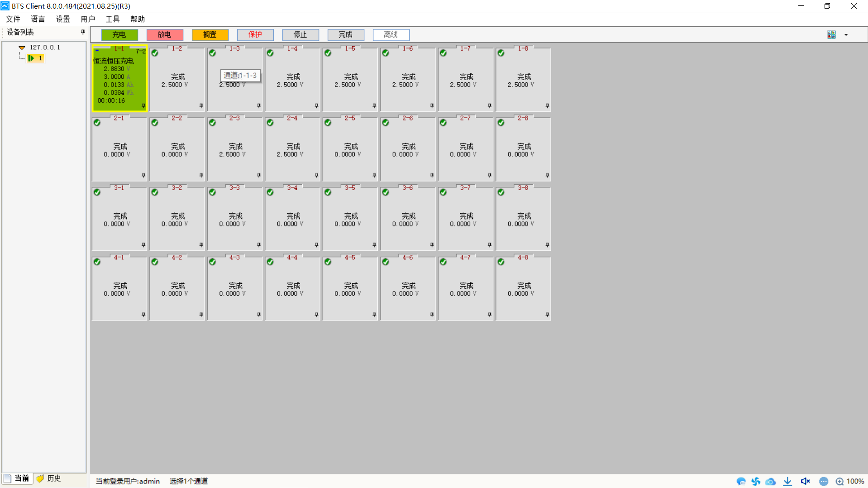The image size is (868, 488).
Task: Click the 选择1个通道 status text
Action: pos(189,481)
